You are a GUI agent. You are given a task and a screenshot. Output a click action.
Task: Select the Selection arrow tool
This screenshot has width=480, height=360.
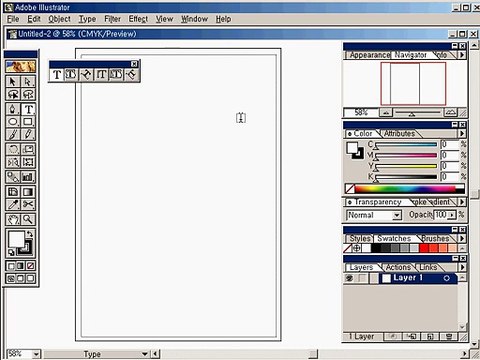(13, 82)
